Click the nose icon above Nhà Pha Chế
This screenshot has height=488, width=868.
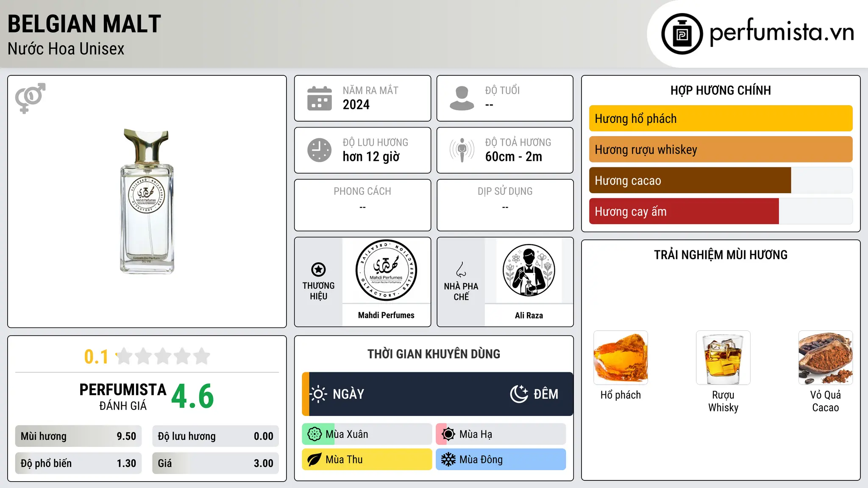tap(461, 269)
